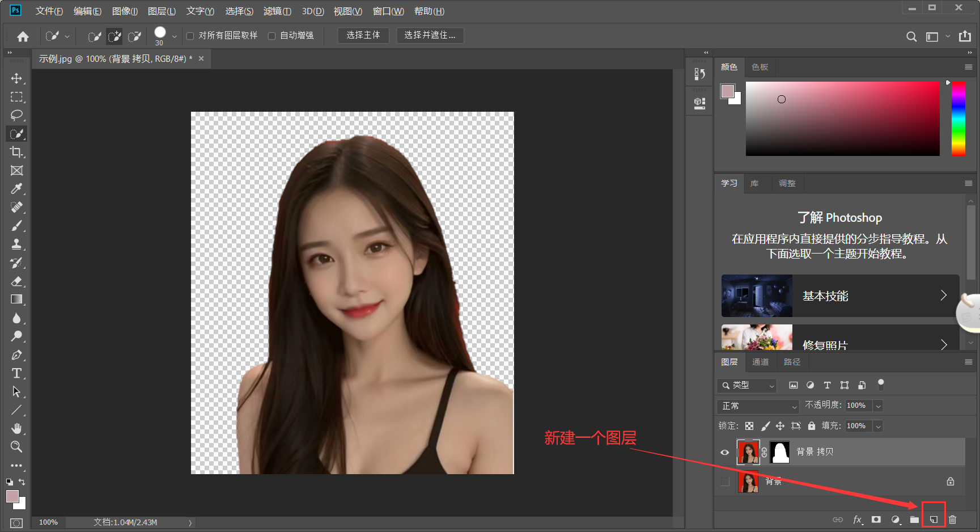The height and width of the screenshot is (532, 980).
Task: Open the 类型 layer filter dropdown
Action: [746, 385]
